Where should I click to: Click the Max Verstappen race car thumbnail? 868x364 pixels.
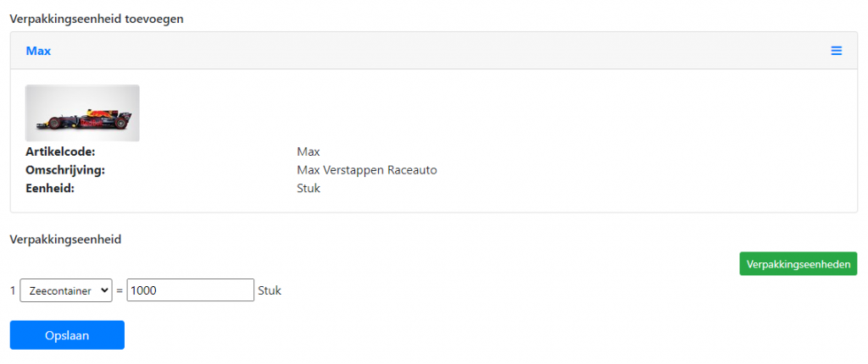82,113
